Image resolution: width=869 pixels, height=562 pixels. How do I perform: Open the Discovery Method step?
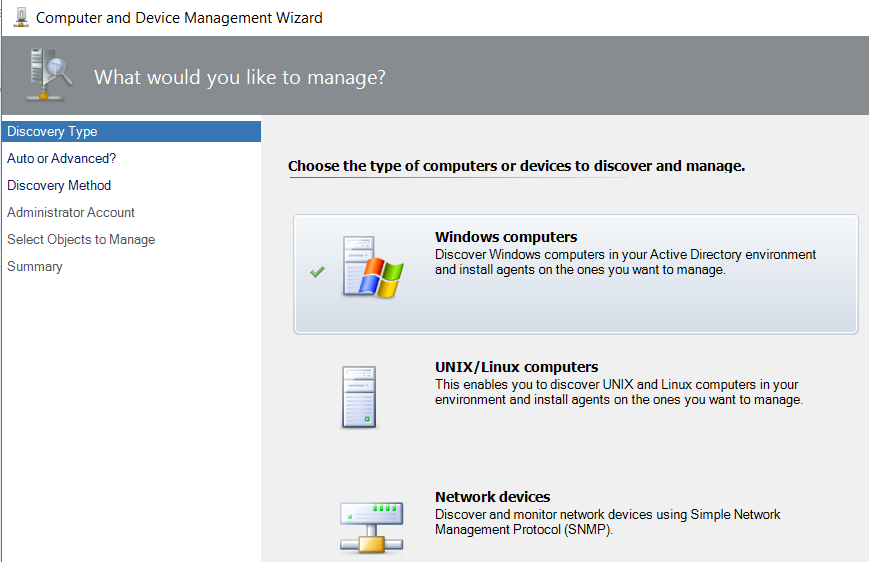click(x=59, y=186)
